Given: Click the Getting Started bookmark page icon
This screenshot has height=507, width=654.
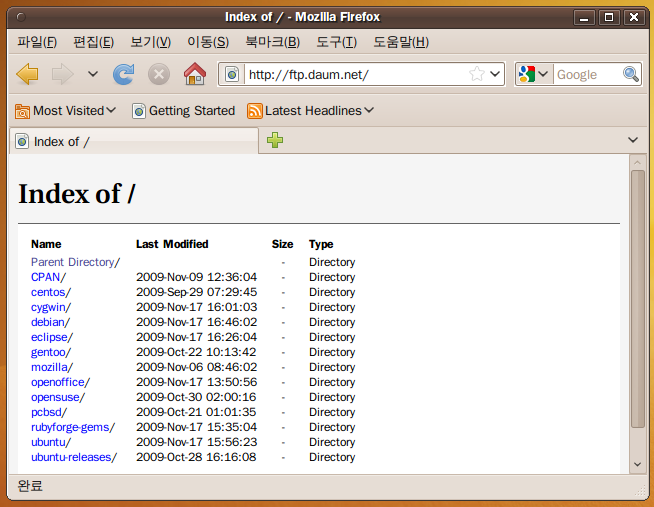Looking at the screenshot, I should coord(139,111).
